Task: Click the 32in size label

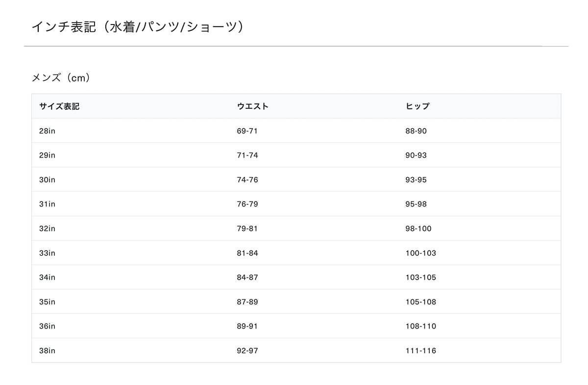Action: (x=47, y=229)
